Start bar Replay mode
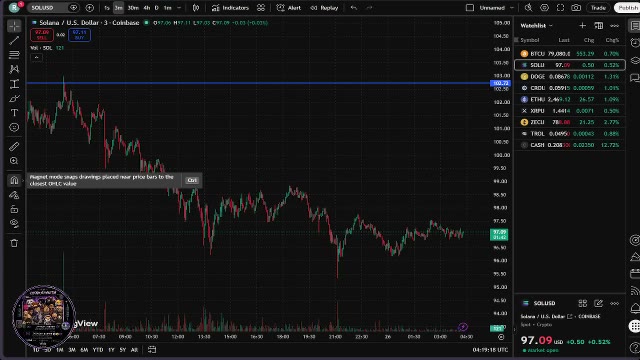This screenshot has height=360, width=640. (x=324, y=8)
